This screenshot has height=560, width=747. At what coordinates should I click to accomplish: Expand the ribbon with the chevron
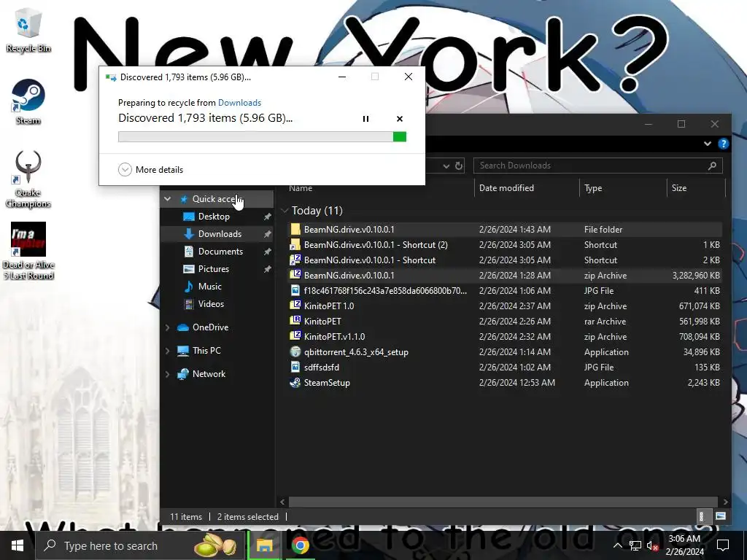click(x=708, y=144)
